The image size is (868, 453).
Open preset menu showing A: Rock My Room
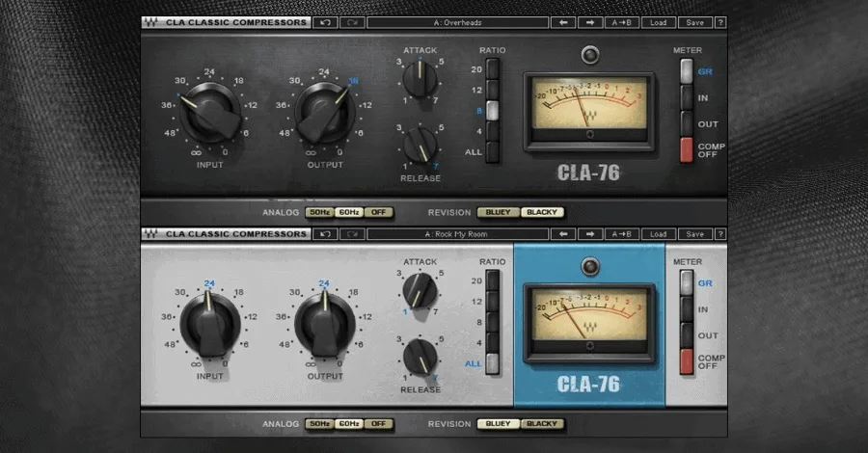click(x=458, y=234)
